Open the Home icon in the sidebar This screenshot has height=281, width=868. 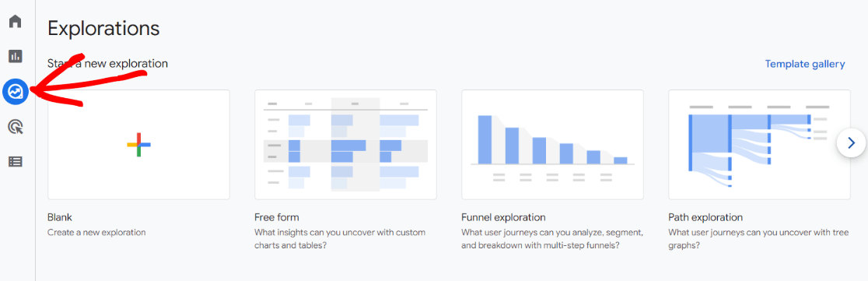(x=16, y=22)
